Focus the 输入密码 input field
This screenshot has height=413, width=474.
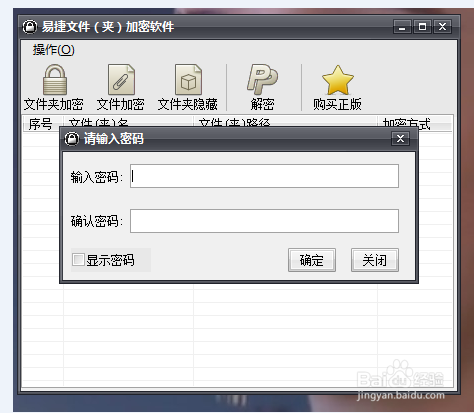click(x=264, y=176)
